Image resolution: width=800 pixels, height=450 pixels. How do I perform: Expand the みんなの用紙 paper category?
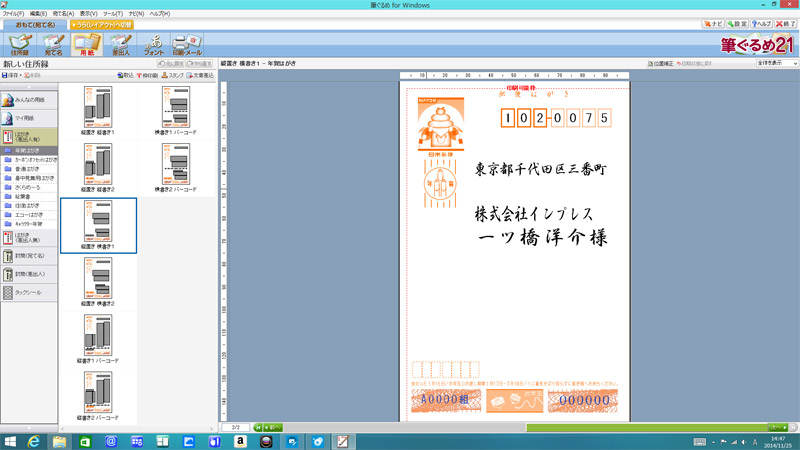point(27,100)
